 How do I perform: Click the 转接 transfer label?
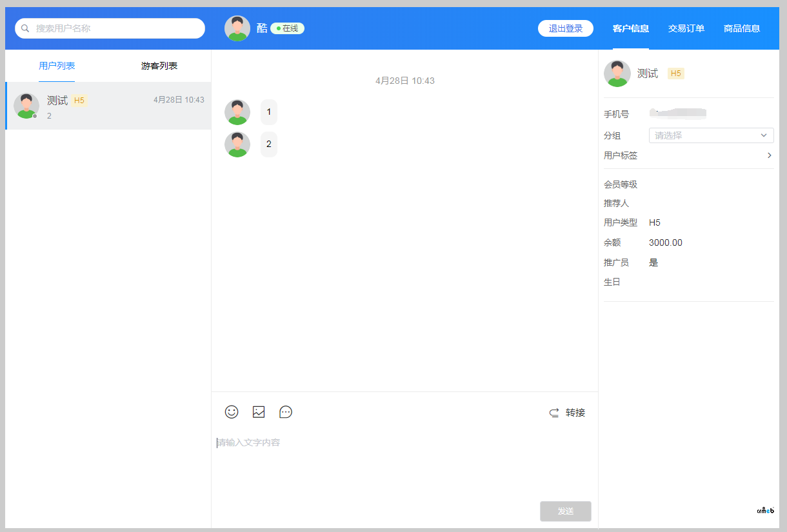pyautogui.click(x=575, y=413)
